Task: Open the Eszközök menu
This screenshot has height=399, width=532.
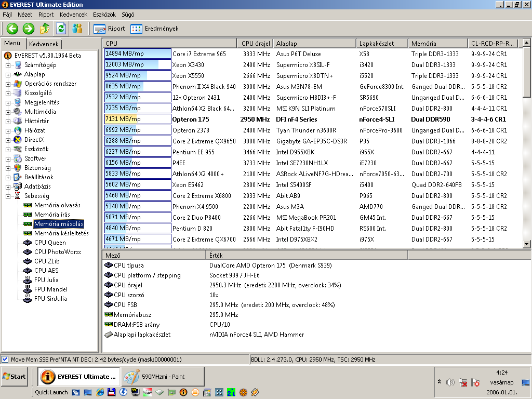Action: coord(104,15)
